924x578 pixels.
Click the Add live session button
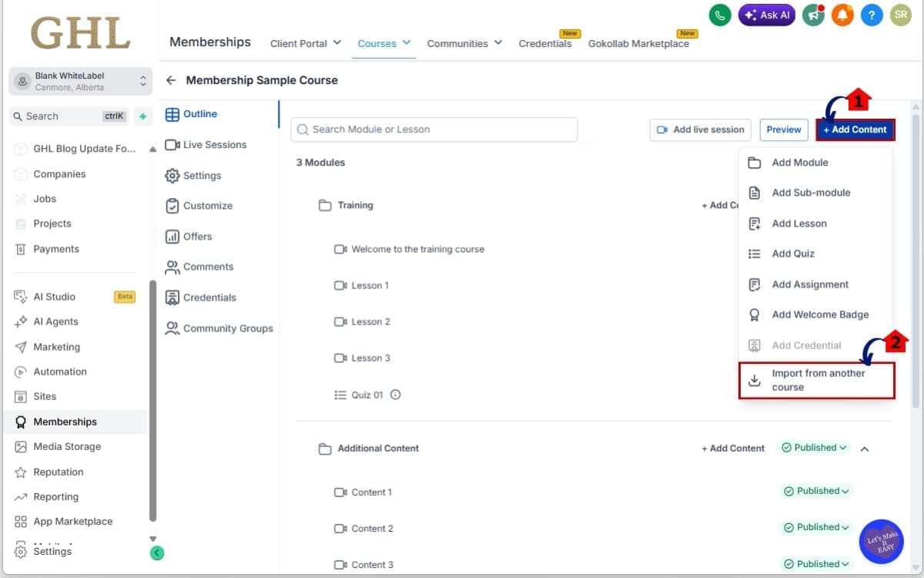coord(701,129)
